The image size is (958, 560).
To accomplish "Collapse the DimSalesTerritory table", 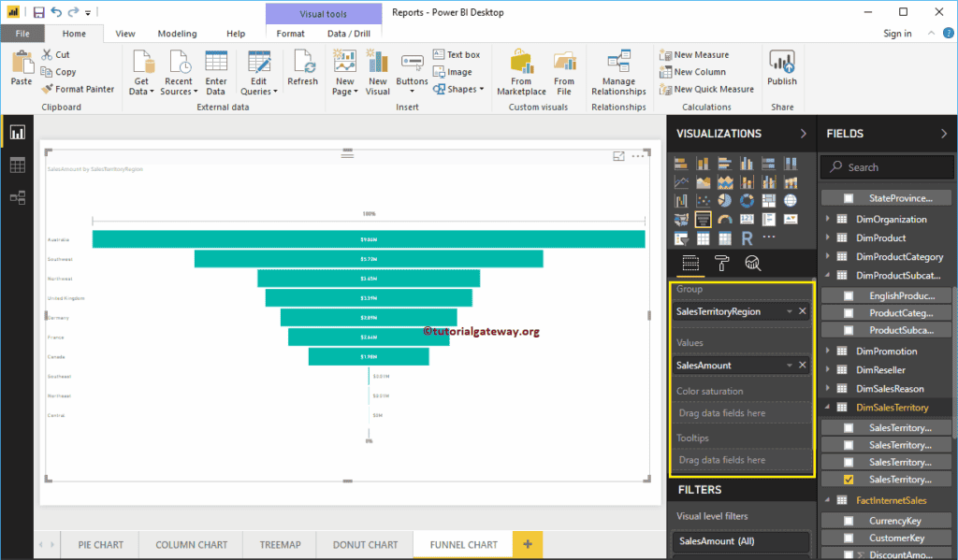I will (x=827, y=407).
